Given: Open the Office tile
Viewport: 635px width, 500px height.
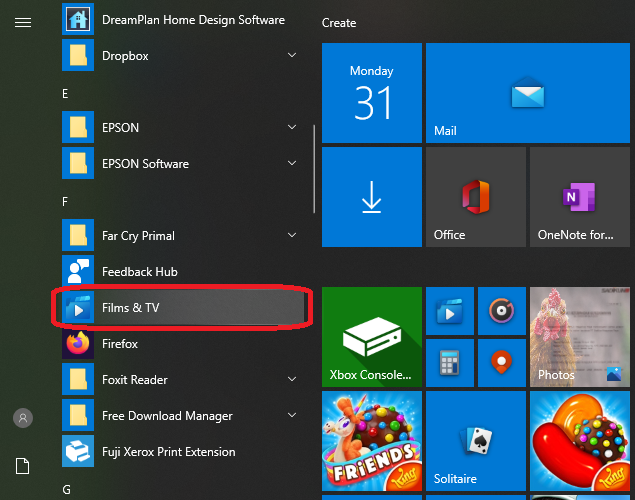Looking at the screenshot, I should tap(476, 197).
